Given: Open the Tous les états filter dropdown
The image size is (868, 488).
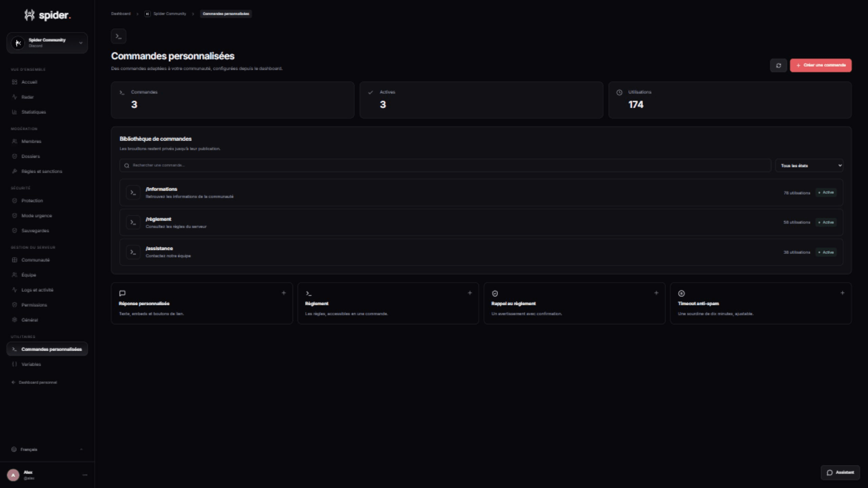Looking at the screenshot, I should pyautogui.click(x=809, y=165).
